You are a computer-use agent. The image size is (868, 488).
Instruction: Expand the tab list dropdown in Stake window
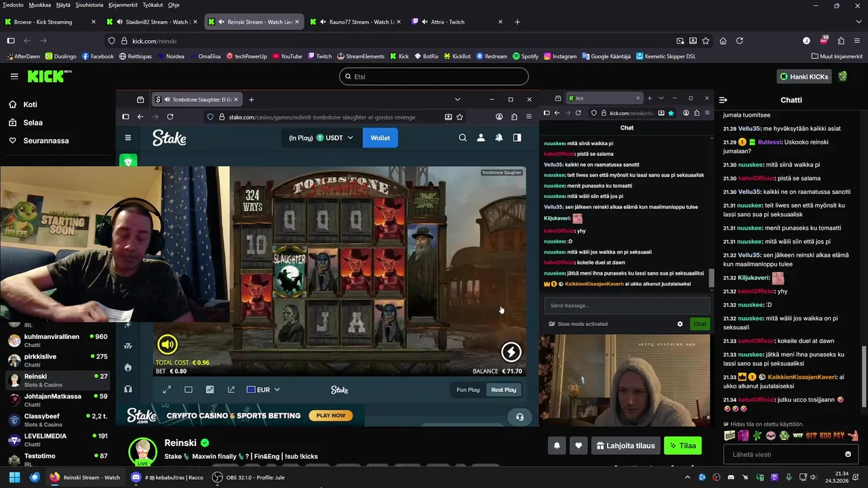point(457,100)
